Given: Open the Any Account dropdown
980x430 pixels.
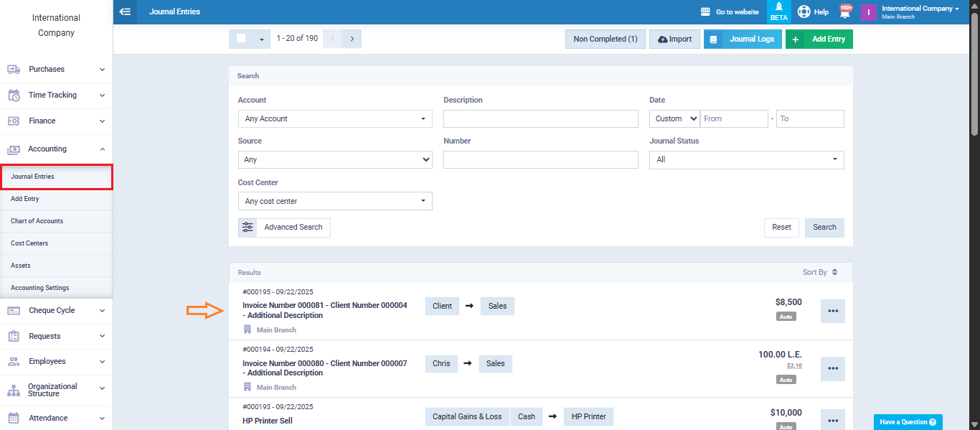Looking at the screenshot, I should [x=335, y=118].
